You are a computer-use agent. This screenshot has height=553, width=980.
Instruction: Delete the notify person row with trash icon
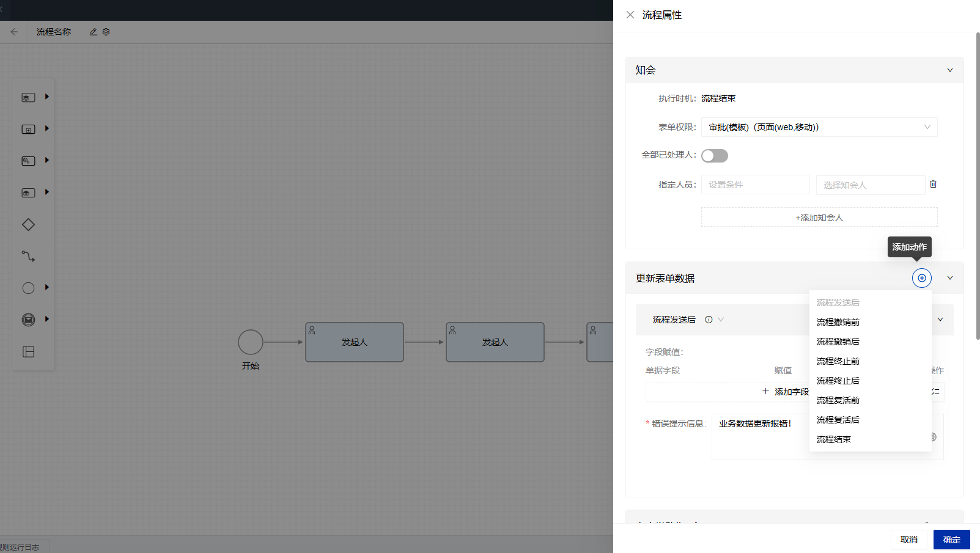click(933, 184)
